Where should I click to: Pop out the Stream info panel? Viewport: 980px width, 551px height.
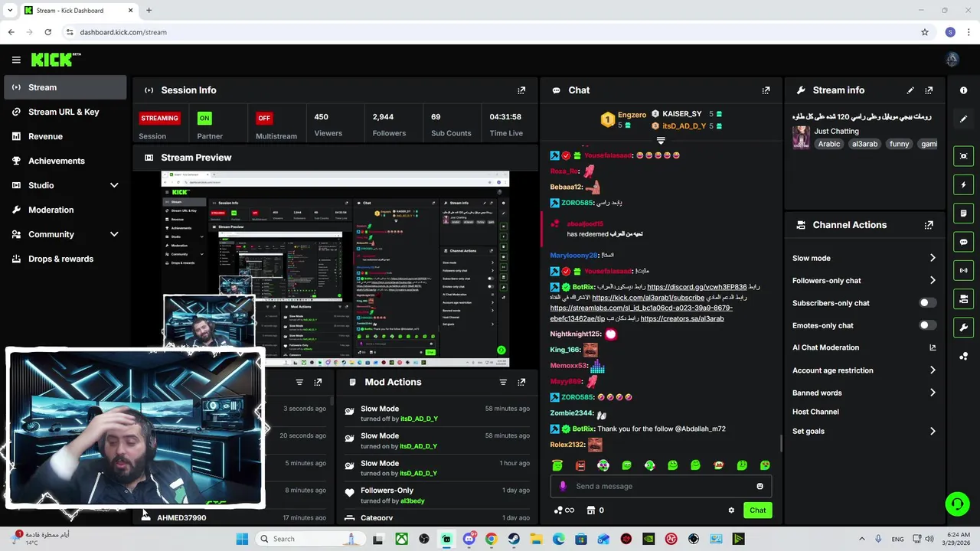[929, 90]
